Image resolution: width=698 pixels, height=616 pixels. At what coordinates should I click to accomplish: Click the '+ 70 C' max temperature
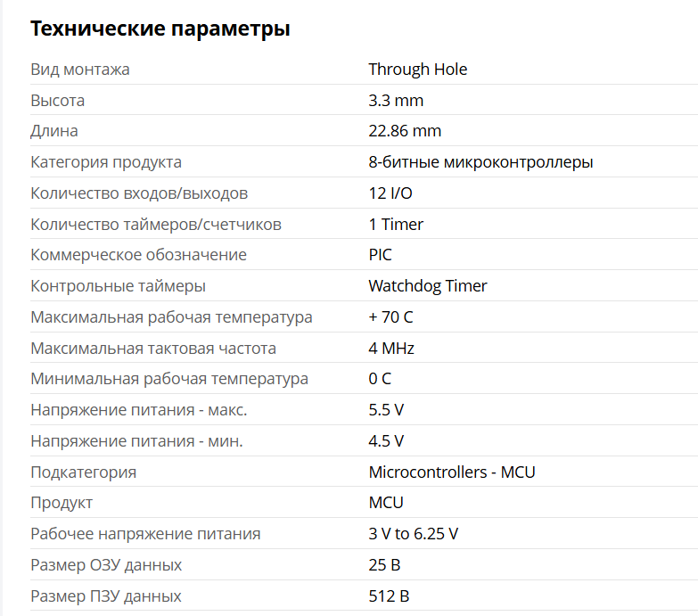[x=390, y=317]
